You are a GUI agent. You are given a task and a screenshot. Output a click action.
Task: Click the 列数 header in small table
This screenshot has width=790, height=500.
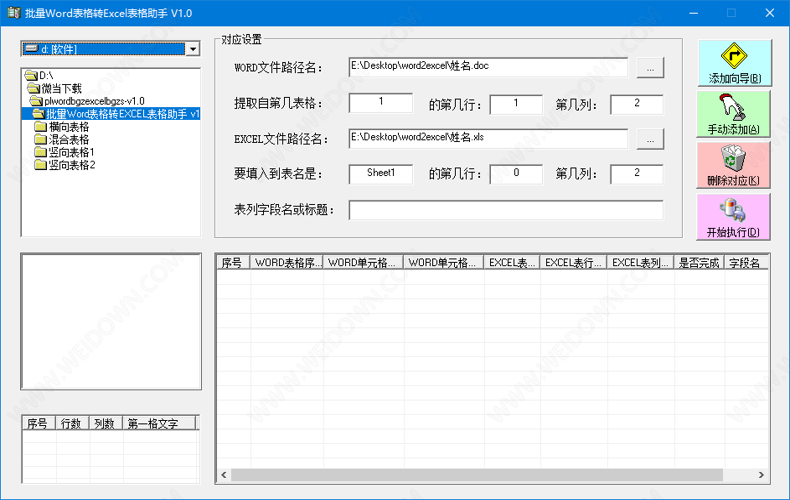106,423
